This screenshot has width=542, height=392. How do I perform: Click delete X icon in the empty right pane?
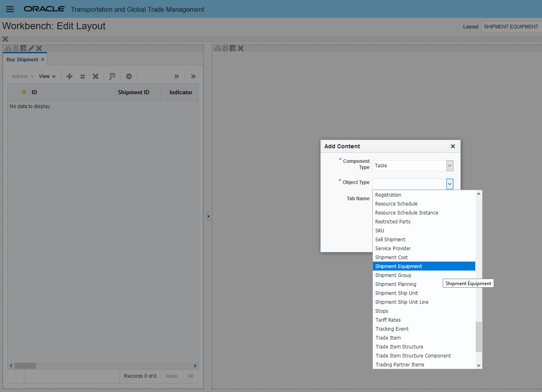241,48
